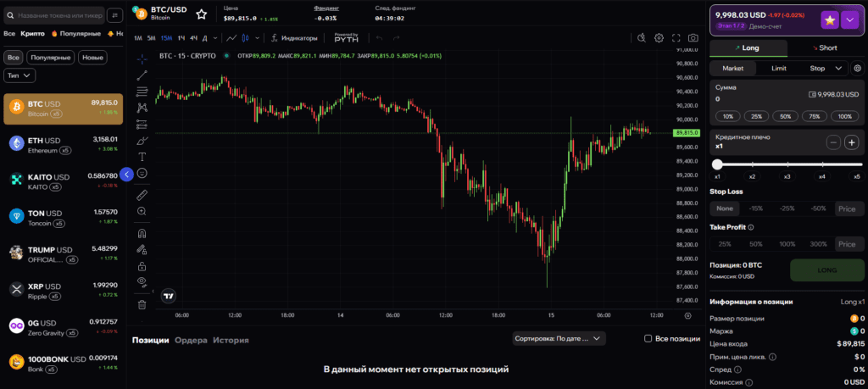Click the purple star rewards button
This screenshot has height=389, width=868.
click(x=829, y=20)
